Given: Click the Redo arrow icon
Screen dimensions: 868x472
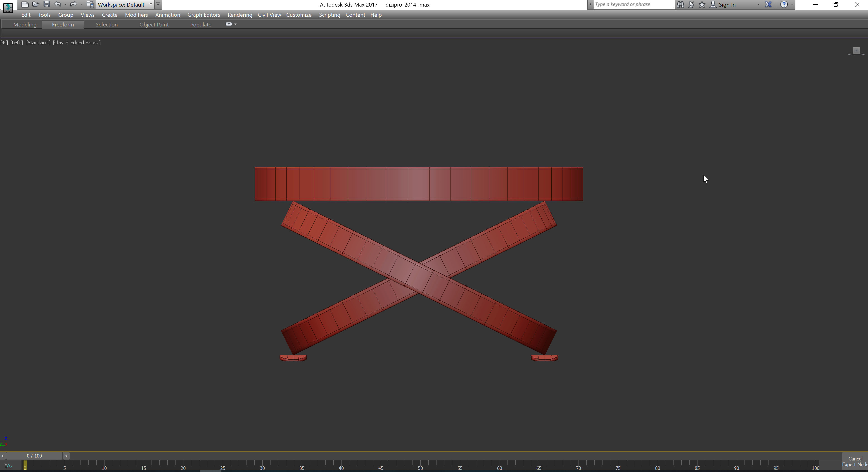Looking at the screenshot, I should point(73,4).
